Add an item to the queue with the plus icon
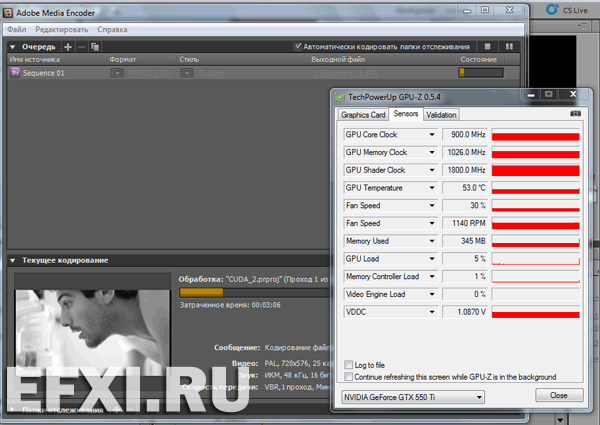 [68, 47]
